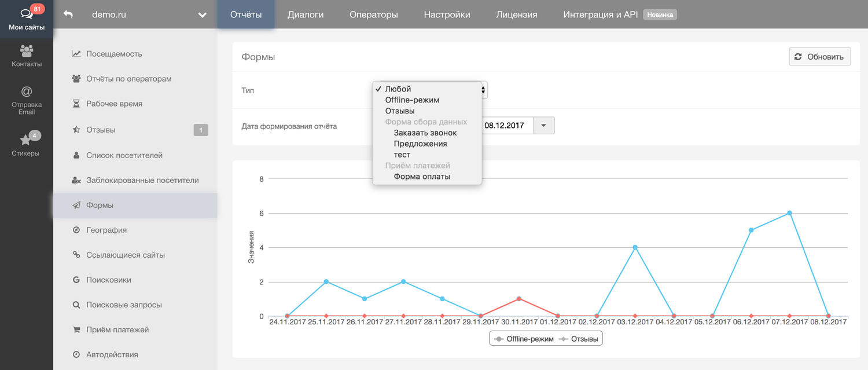
Task: Switch to the Настройки tab
Action: click(447, 14)
